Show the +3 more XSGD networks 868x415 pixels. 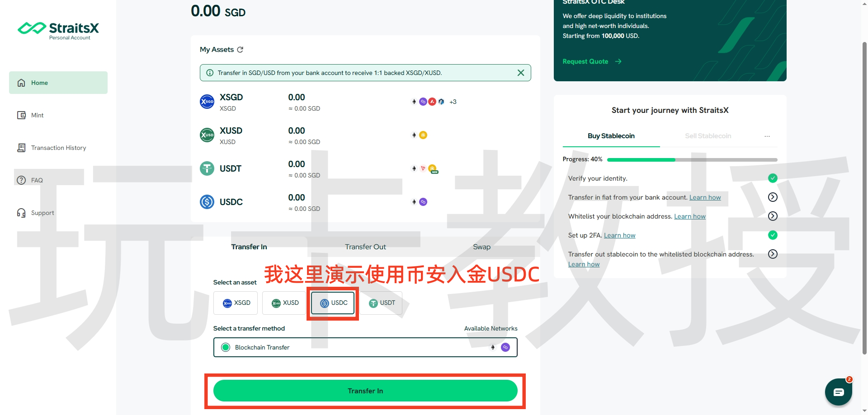click(453, 102)
